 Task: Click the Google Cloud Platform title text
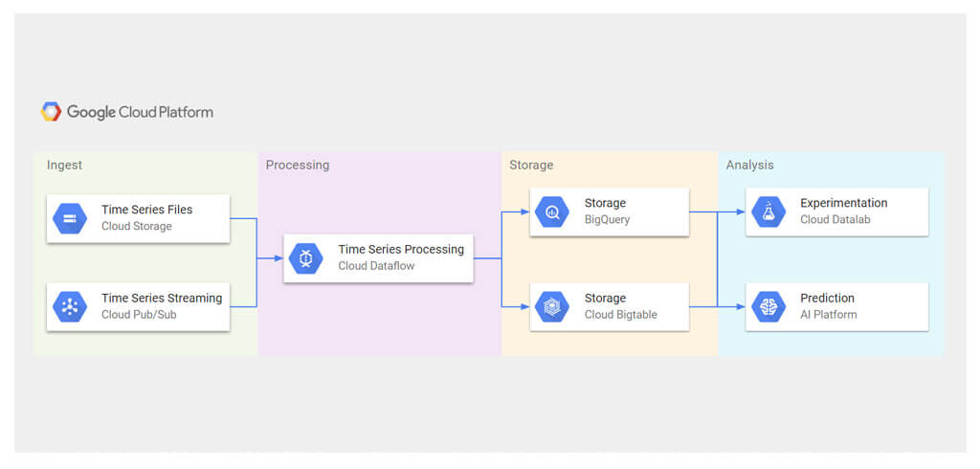click(140, 113)
